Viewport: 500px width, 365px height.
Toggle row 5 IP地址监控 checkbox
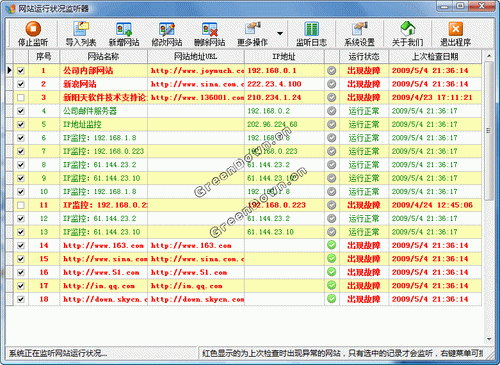[x=21, y=124]
